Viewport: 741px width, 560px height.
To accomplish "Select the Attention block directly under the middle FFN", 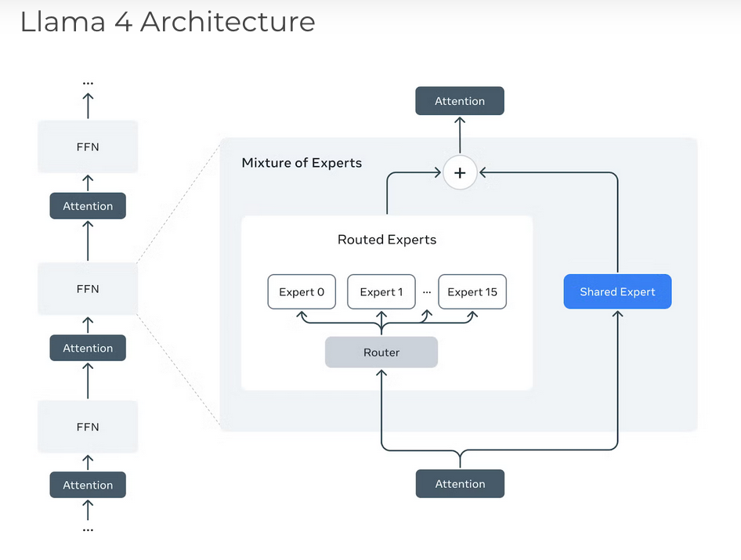I will pyautogui.click(x=88, y=348).
